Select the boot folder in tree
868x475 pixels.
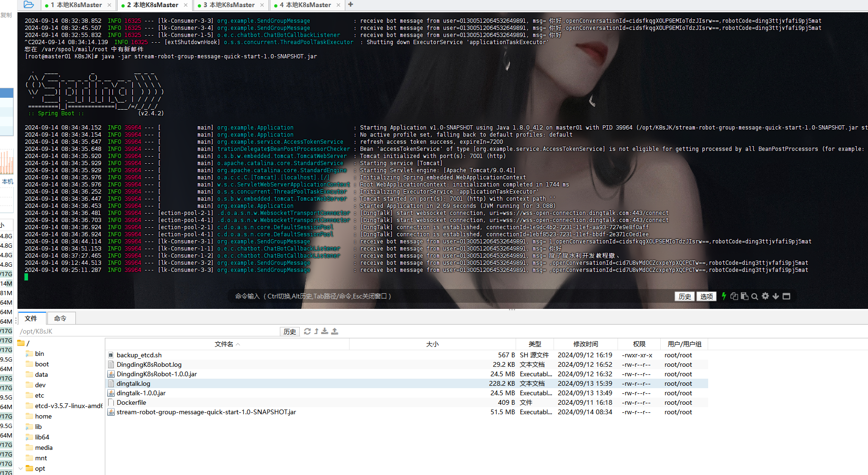(42, 364)
